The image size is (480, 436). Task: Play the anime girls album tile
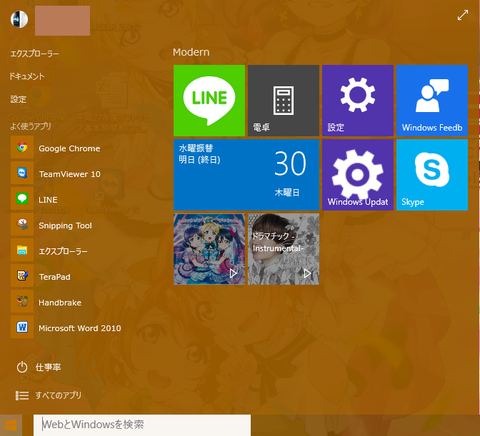point(209,249)
